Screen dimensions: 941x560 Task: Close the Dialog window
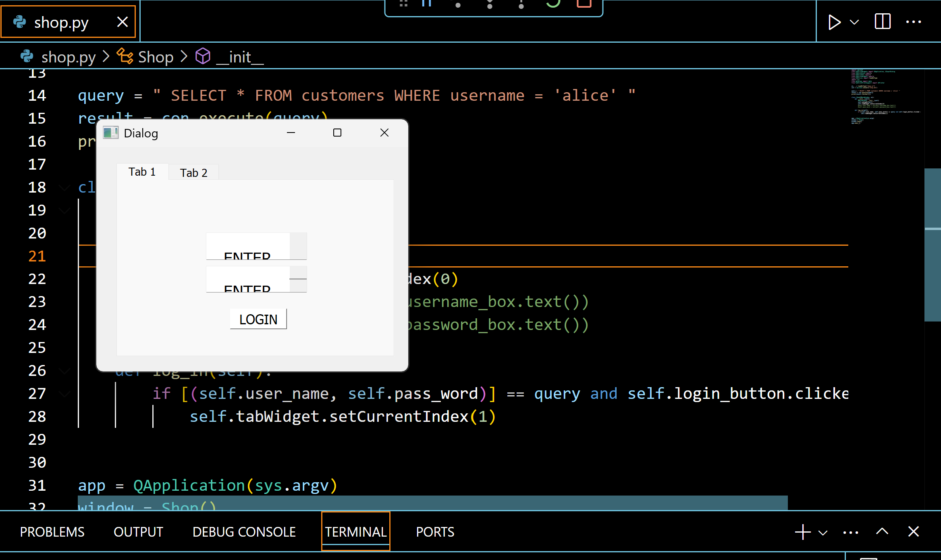pos(384,133)
